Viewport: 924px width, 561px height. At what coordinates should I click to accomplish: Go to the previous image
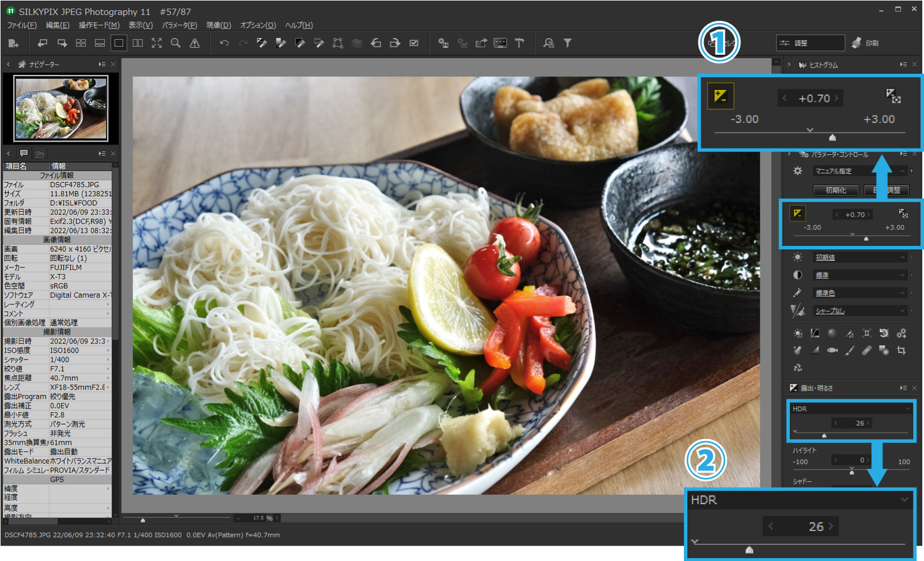[43, 43]
